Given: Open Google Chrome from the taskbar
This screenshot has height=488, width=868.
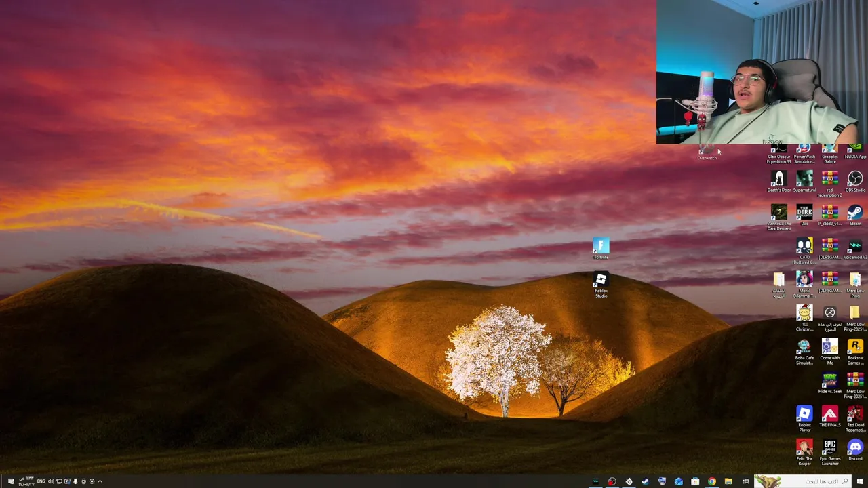Looking at the screenshot, I should point(711,481).
